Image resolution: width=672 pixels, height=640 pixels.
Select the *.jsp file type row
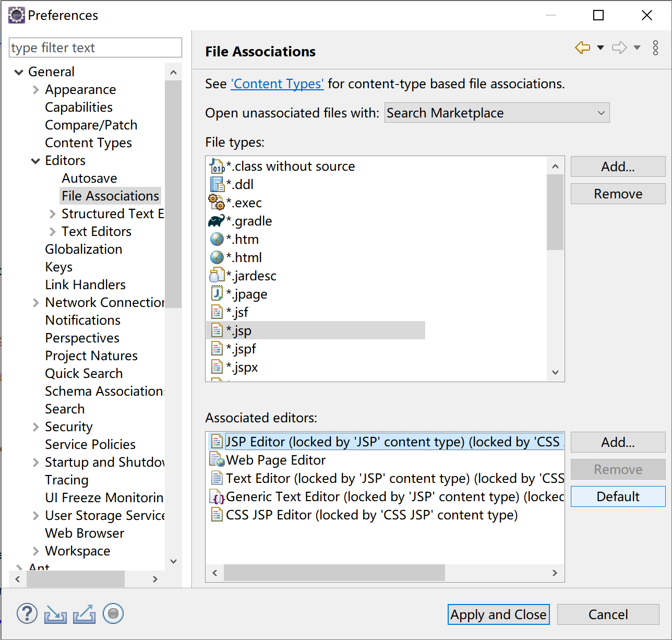pos(316,330)
